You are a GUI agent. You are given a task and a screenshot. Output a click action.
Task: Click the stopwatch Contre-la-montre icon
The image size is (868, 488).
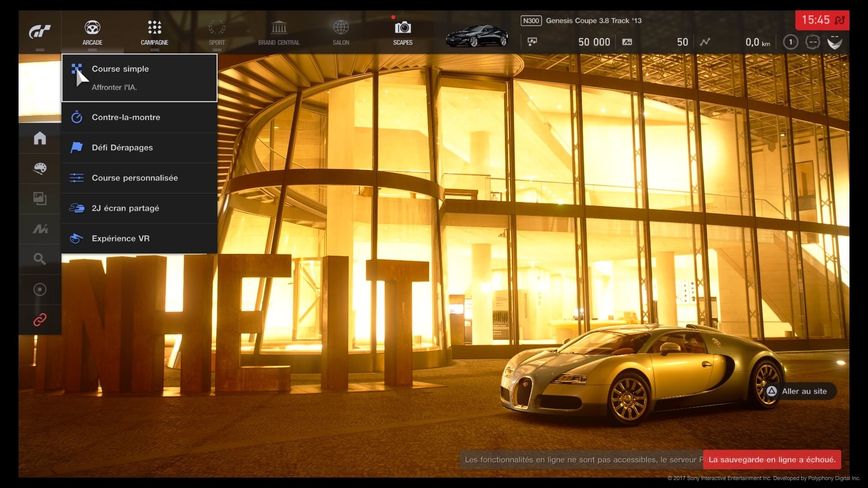click(76, 117)
